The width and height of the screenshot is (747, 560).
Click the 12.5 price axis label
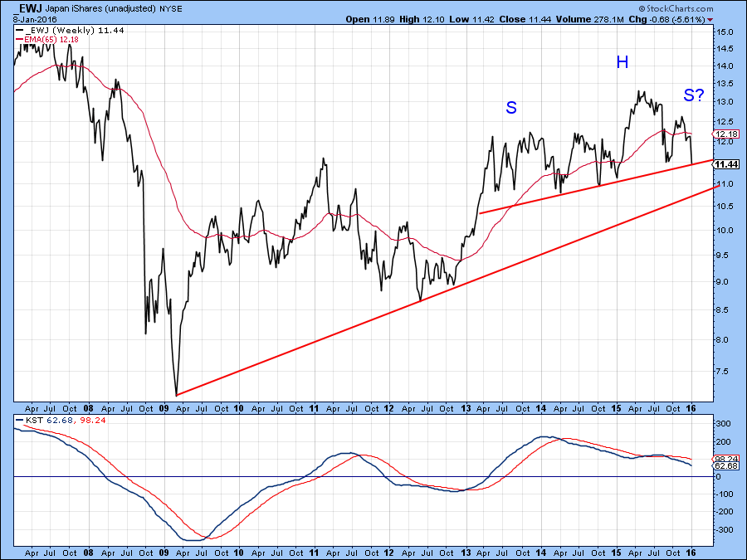(724, 121)
